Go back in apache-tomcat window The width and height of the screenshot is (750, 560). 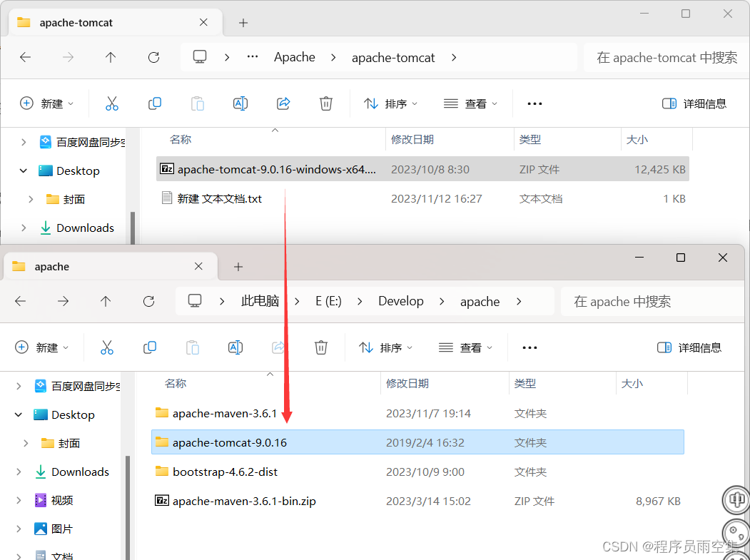click(26, 57)
